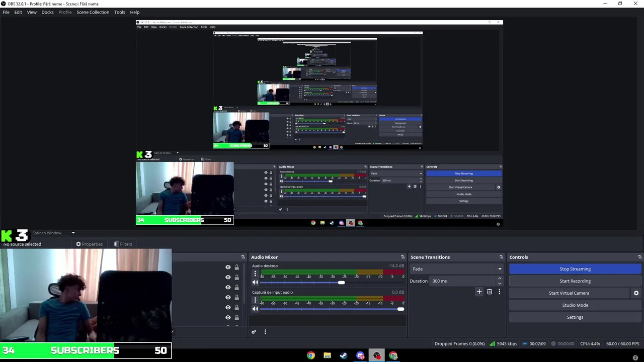The height and width of the screenshot is (362, 644).
Task: Open the Help menu
Action: point(135,12)
